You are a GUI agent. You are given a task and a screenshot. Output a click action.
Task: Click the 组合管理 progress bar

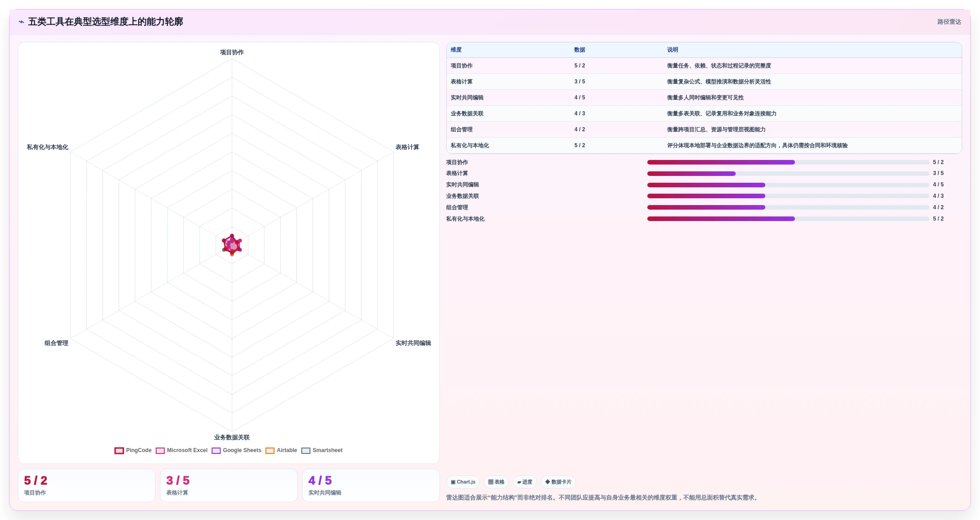point(788,207)
